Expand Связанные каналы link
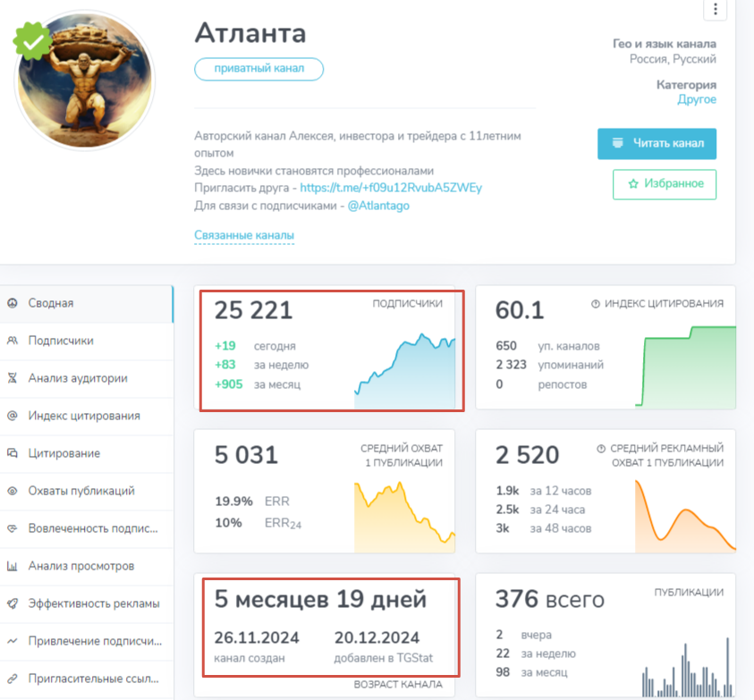 [x=244, y=235]
